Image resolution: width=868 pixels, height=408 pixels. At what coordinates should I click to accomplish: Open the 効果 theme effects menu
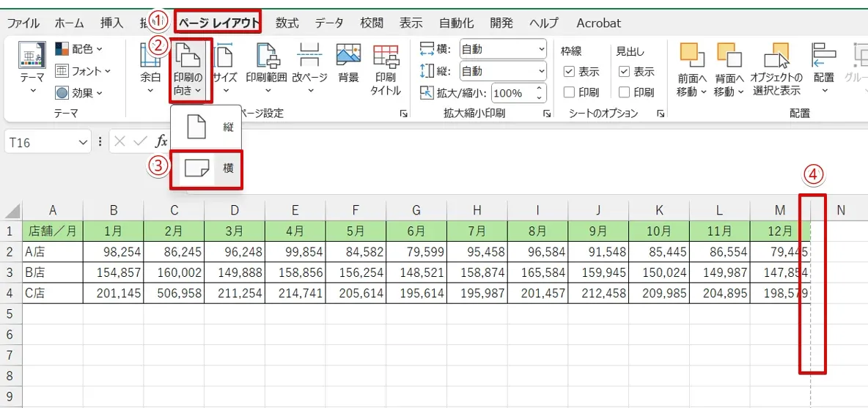[x=78, y=92]
